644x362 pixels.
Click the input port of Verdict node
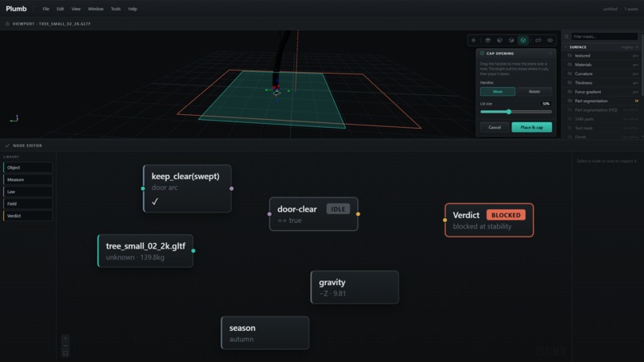[x=445, y=221]
